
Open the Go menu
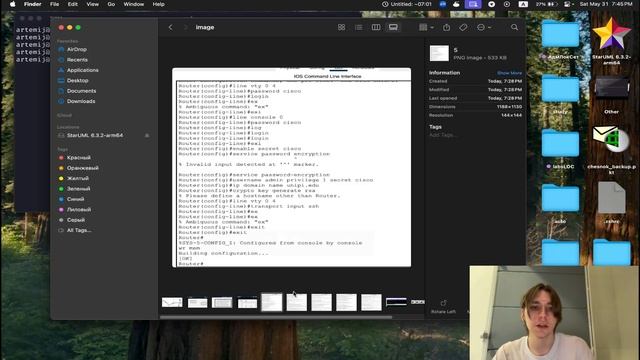click(x=111, y=4)
